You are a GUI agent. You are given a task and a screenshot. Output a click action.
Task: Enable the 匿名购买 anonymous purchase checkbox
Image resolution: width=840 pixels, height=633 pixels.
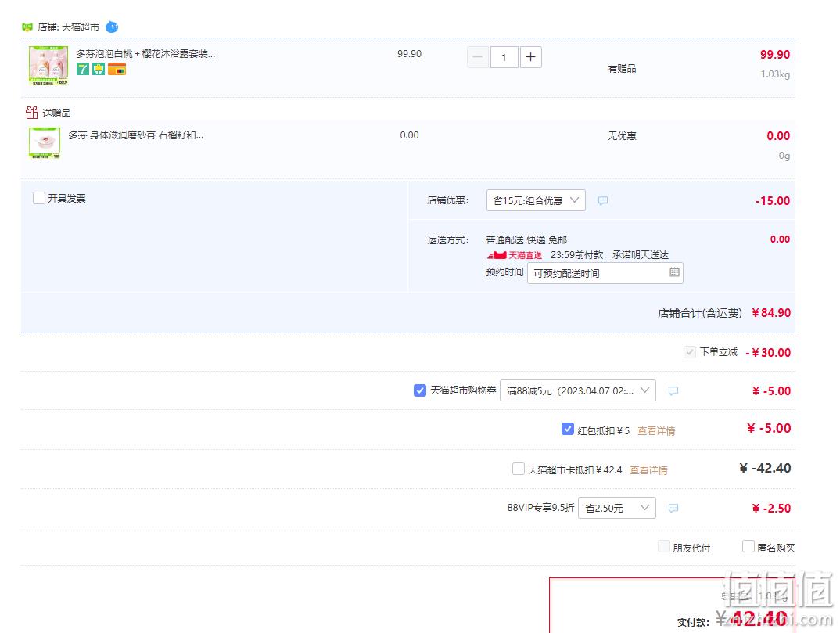[748, 546]
